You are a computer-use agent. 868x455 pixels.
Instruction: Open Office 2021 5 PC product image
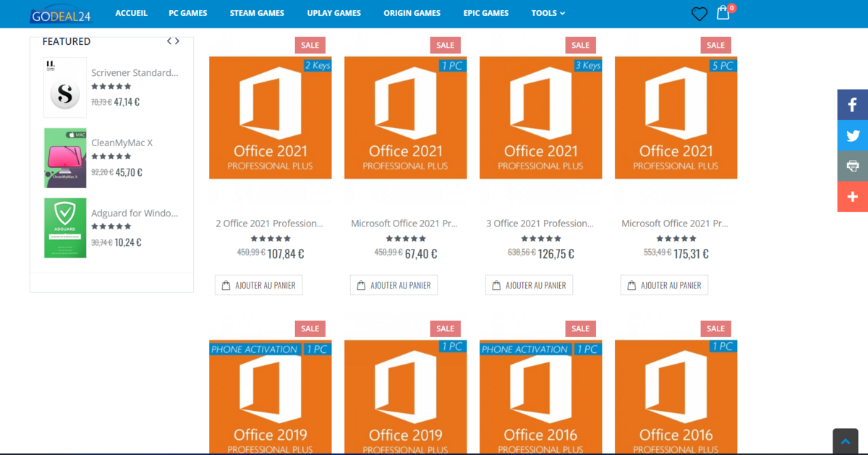click(676, 117)
